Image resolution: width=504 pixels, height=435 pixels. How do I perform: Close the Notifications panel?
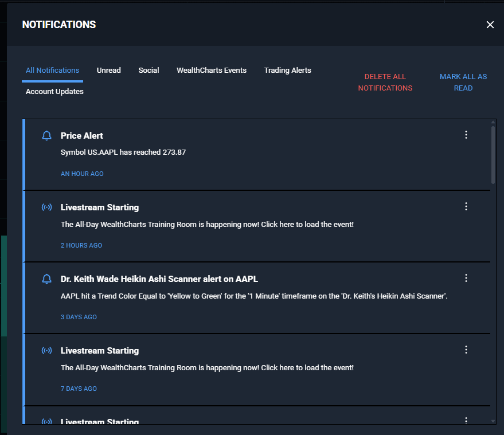[x=490, y=25]
